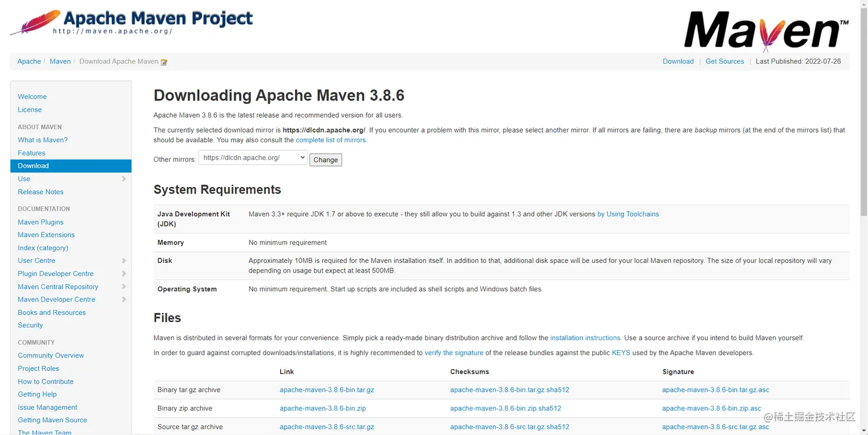Open the Use sidebar item
This screenshot has height=435, width=868.
click(x=24, y=179)
